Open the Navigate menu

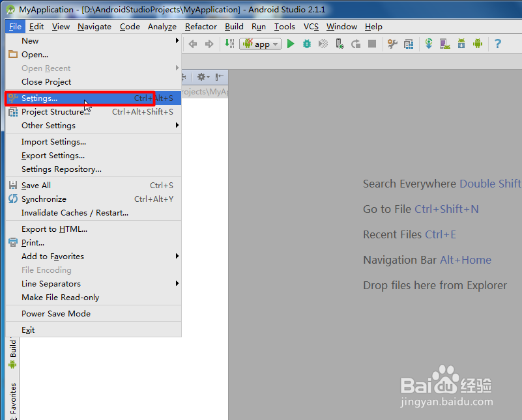tap(94, 26)
